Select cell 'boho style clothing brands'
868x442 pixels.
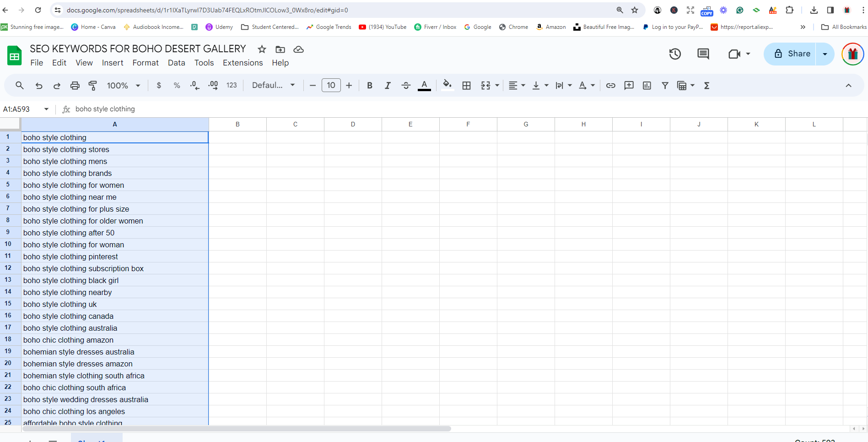click(115, 173)
